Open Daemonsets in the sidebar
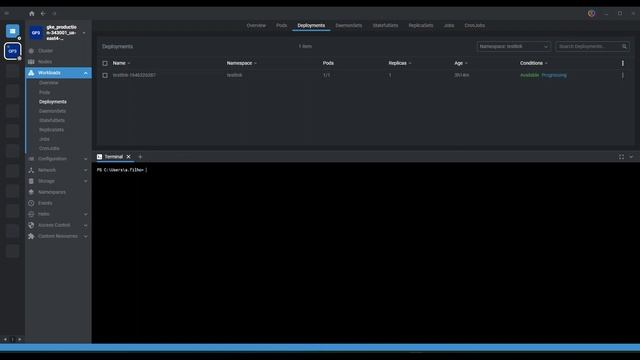Screen dimensions: 640x360 [x=52, y=111]
